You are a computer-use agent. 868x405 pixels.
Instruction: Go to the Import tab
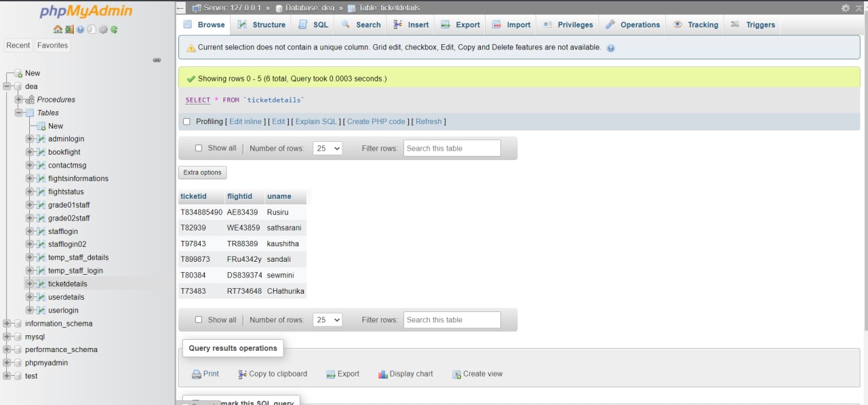[x=511, y=24]
